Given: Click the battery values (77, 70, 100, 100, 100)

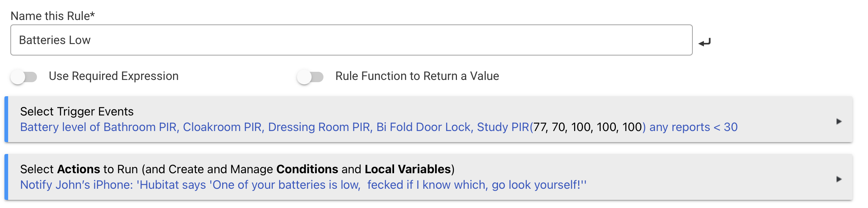Looking at the screenshot, I should click(588, 127).
